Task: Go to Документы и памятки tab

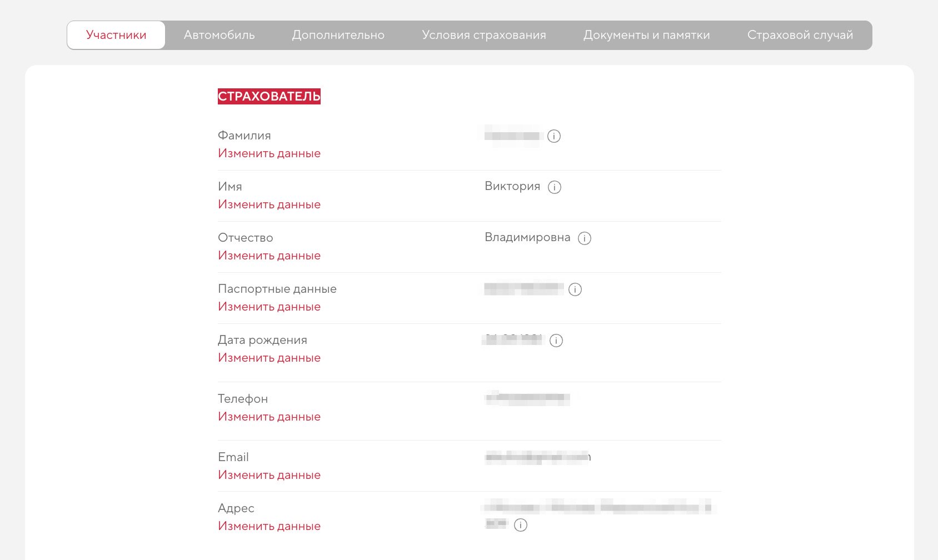Action: click(647, 35)
